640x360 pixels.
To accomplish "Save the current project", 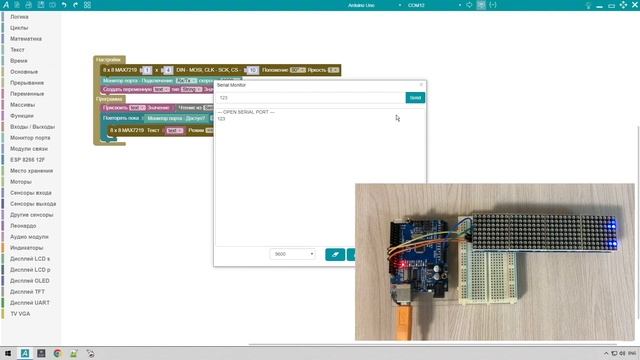I will coord(41,5).
